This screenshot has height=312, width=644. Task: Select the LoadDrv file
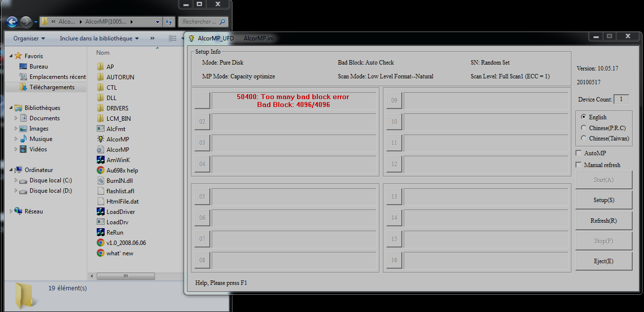tap(113, 222)
